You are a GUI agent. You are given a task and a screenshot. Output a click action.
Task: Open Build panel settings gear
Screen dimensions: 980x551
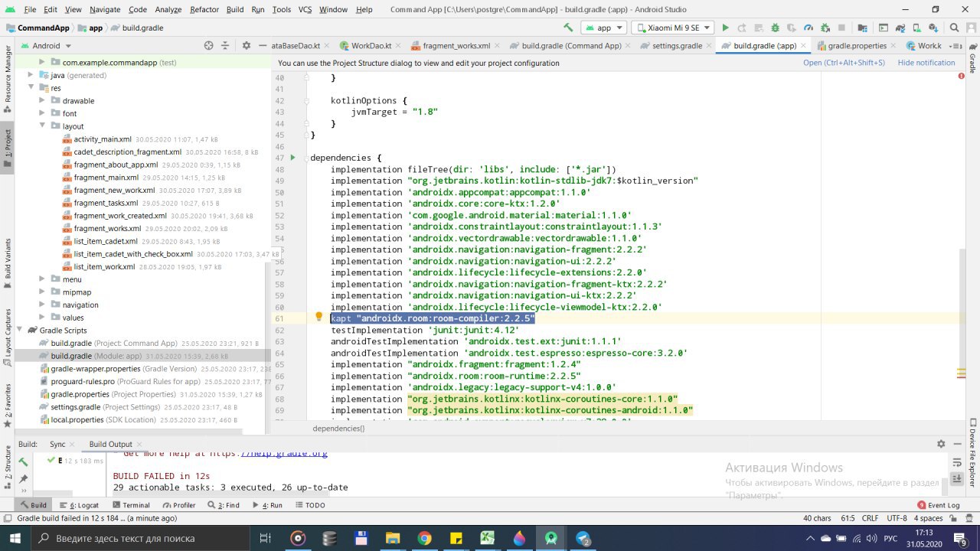coord(941,444)
